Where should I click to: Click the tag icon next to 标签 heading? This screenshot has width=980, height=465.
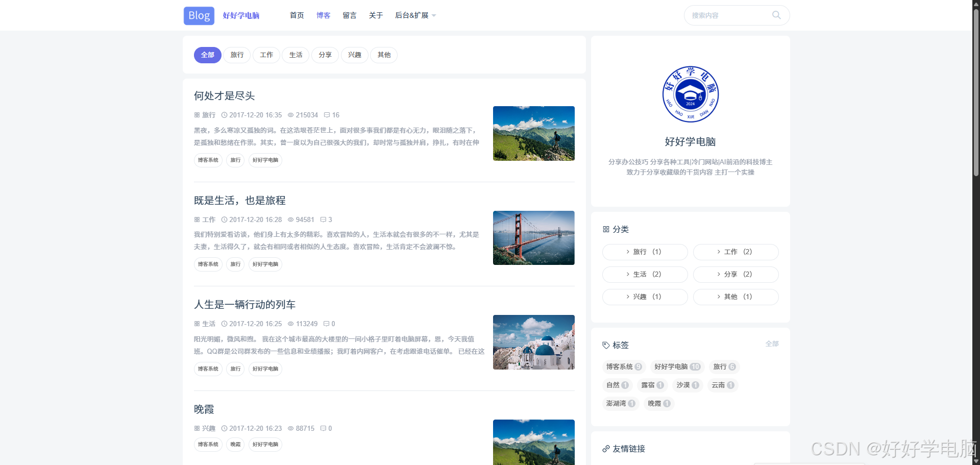pyautogui.click(x=606, y=346)
